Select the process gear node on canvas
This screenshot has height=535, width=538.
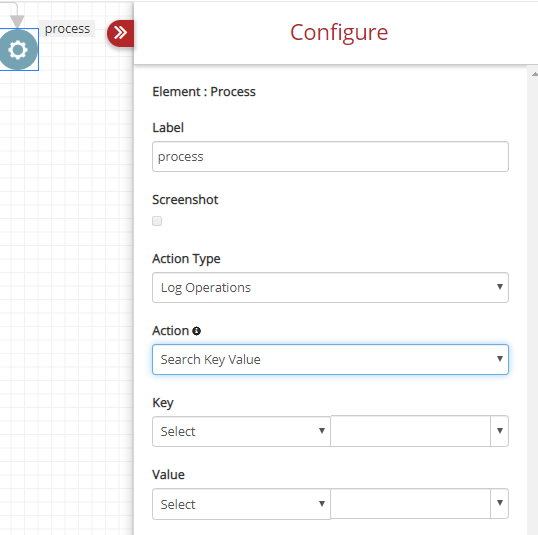18,49
